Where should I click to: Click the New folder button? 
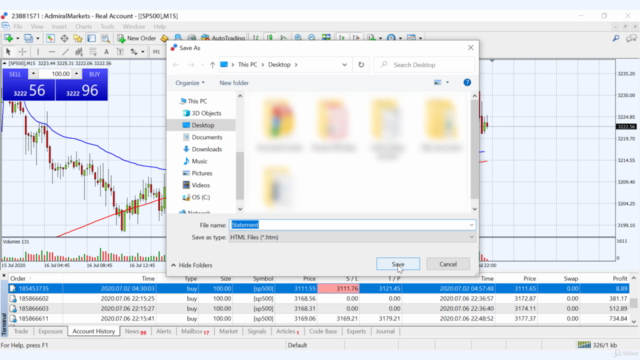[x=234, y=83]
